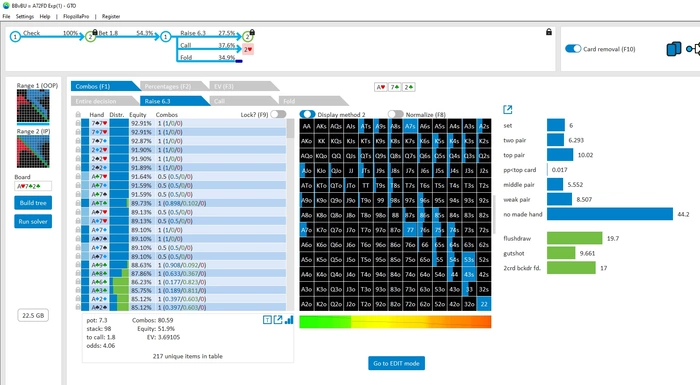Click the export icon below the hand table
The image size is (700, 385).
278,319
